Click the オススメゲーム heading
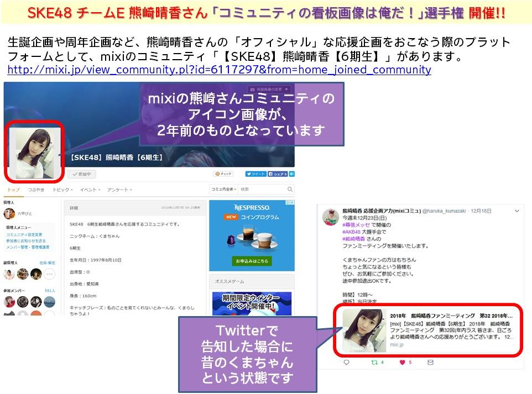The image size is (532, 394). point(230,281)
